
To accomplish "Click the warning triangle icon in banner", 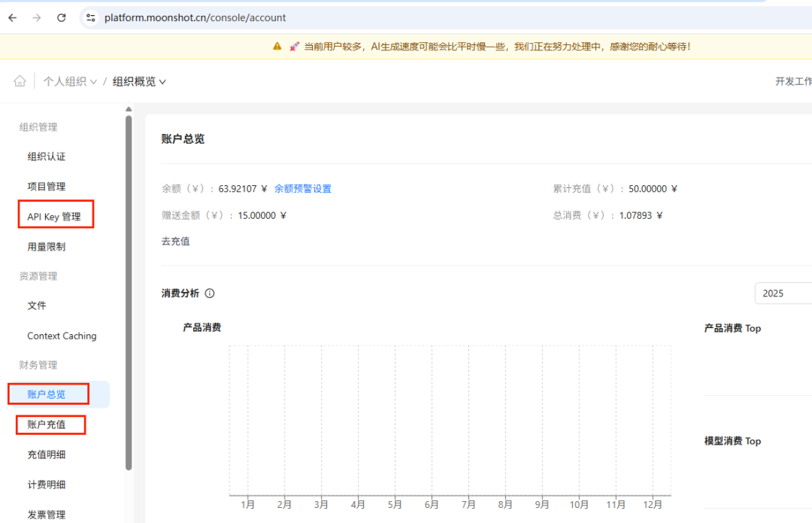I will [x=277, y=46].
